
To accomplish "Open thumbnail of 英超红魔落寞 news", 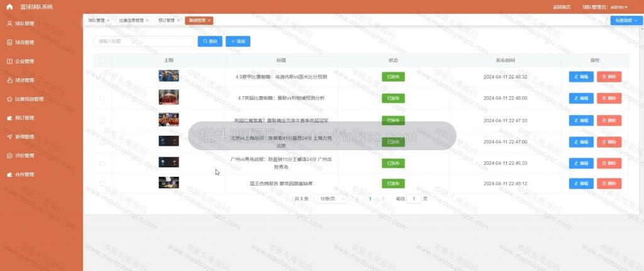I will coord(169,119).
